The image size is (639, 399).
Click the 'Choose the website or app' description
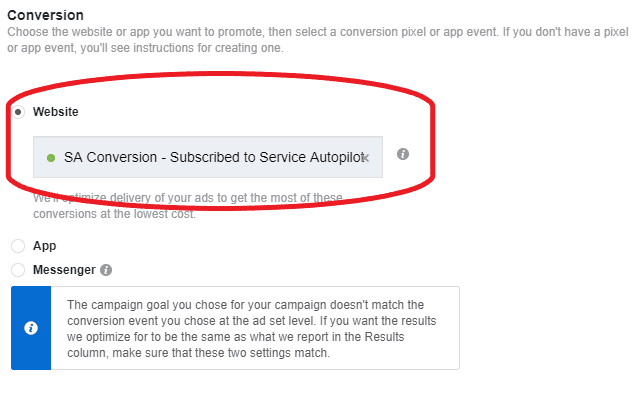tap(318, 40)
